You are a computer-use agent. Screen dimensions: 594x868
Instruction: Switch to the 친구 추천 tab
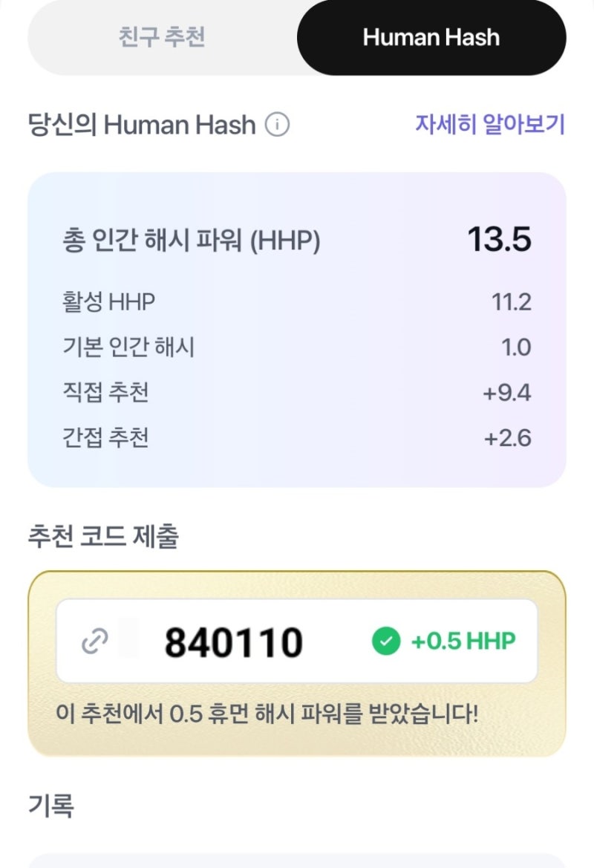click(162, 38)
